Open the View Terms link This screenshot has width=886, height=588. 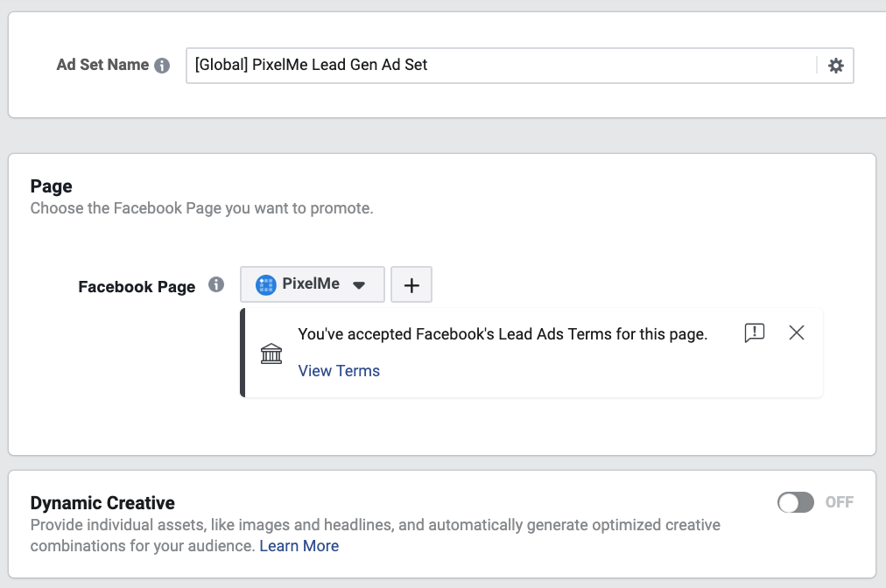[339, 370]
